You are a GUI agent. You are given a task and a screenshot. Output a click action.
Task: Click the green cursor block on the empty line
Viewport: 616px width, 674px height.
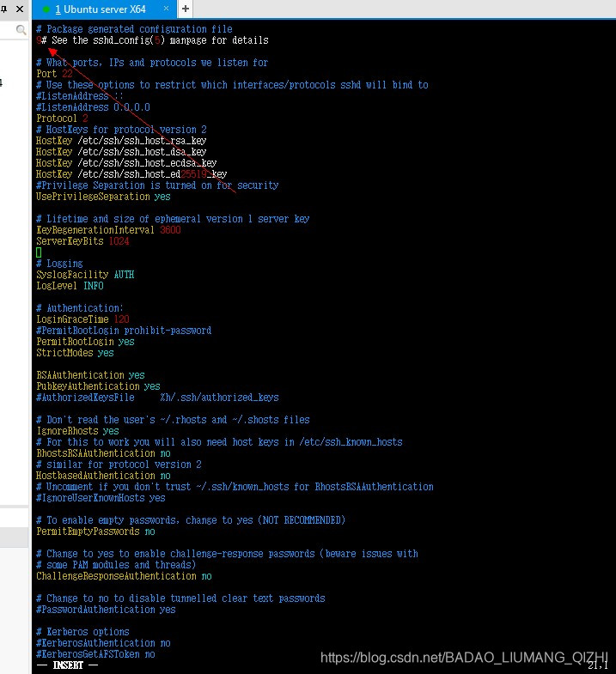39,252
